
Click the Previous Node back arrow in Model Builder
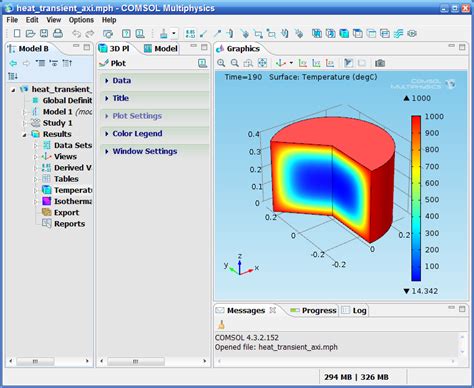pyautogui.click(x=13, y=63)
